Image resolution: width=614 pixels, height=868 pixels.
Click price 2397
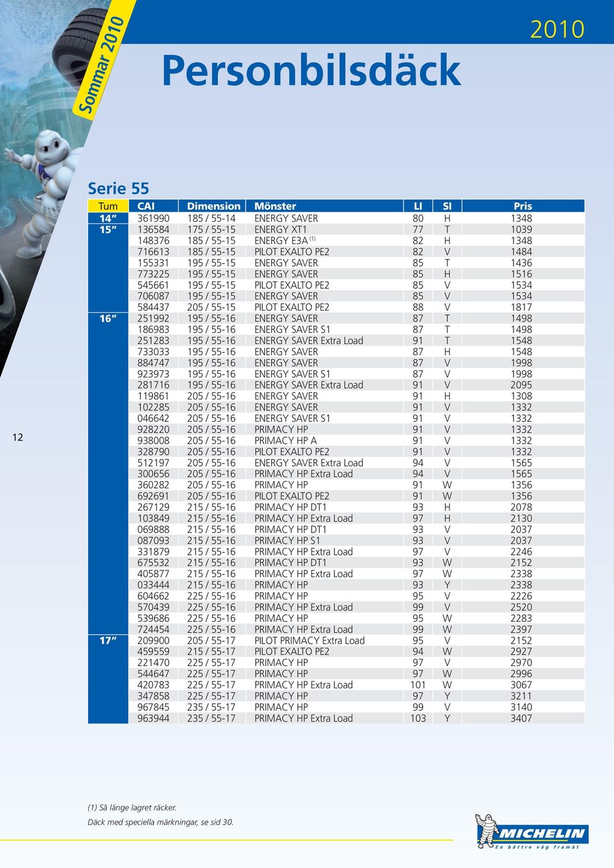(521, 630)
